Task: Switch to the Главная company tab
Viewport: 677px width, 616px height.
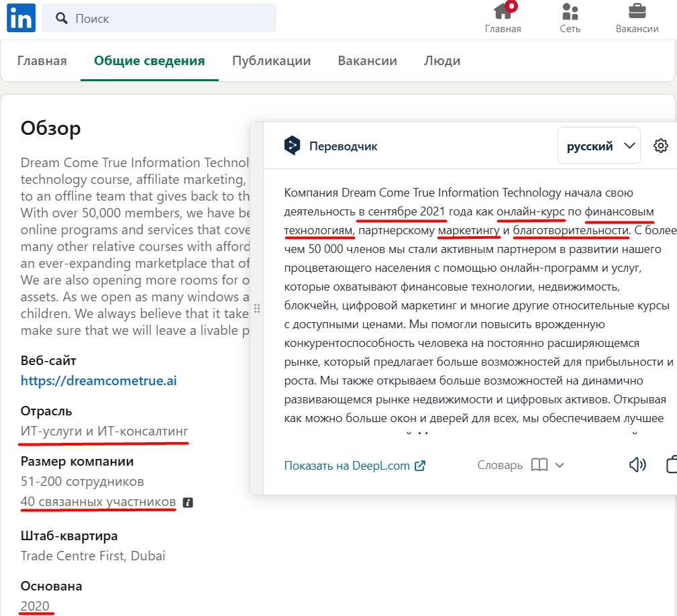Action: pos(42,60)
